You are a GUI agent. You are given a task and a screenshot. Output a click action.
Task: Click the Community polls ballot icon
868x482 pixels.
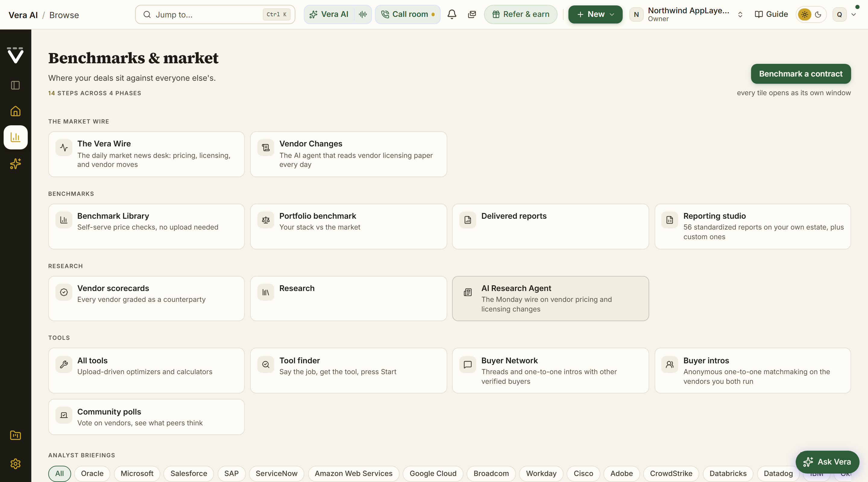(64, 415)
